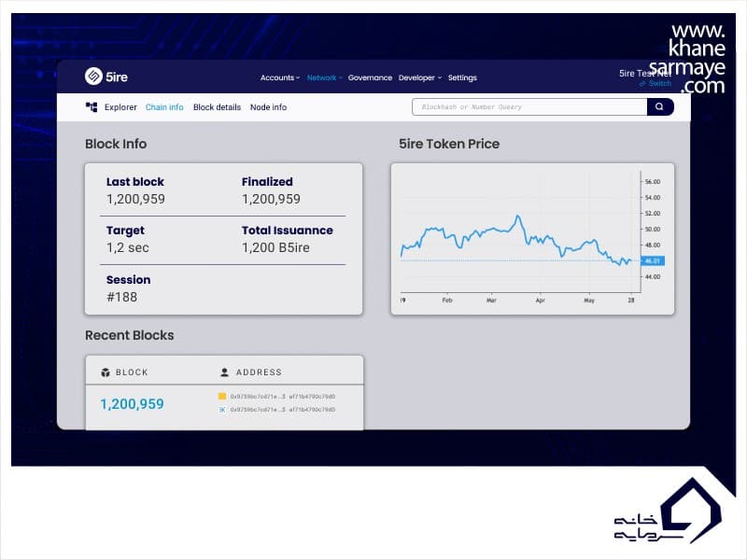Click the Session #188 value
The height and width of the screenshot is (560, 747).
[122, 297]
